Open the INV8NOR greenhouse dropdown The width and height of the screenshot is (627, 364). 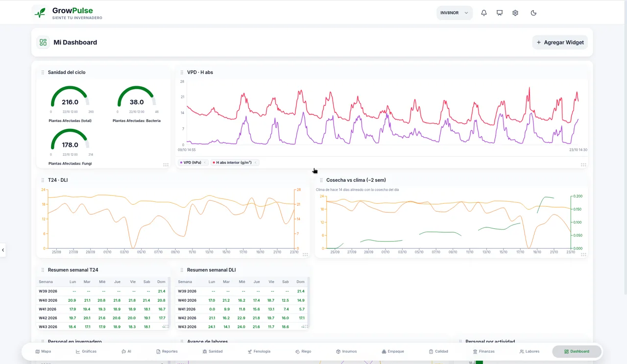pyautogui.click(x=455, y=13)
